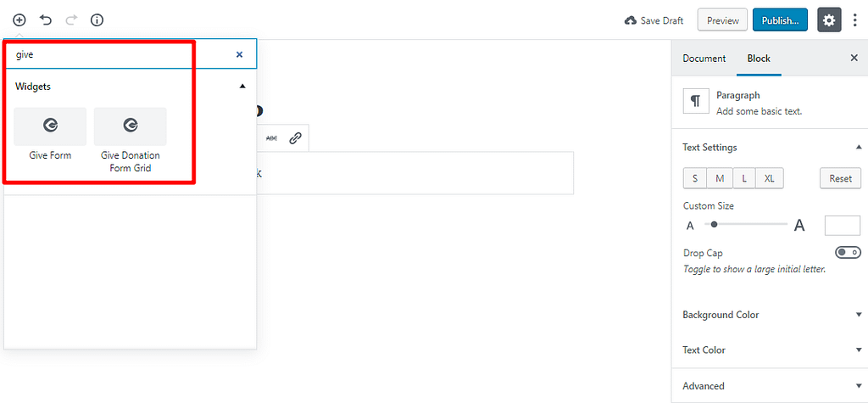
Task: Click the Publish button
Action: [780, 20]
